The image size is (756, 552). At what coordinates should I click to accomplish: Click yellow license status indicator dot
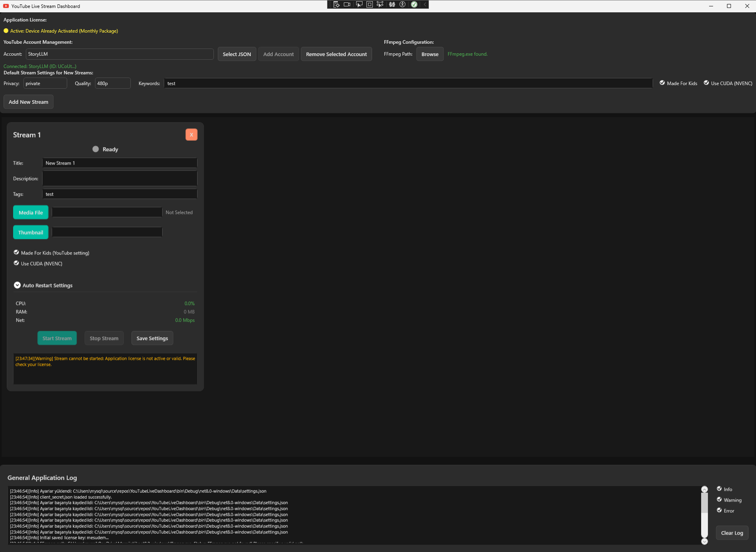click(x=6, y=31)
